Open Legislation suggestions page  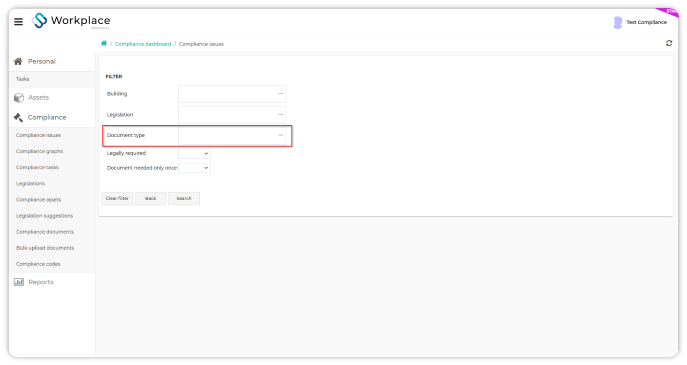44,216
